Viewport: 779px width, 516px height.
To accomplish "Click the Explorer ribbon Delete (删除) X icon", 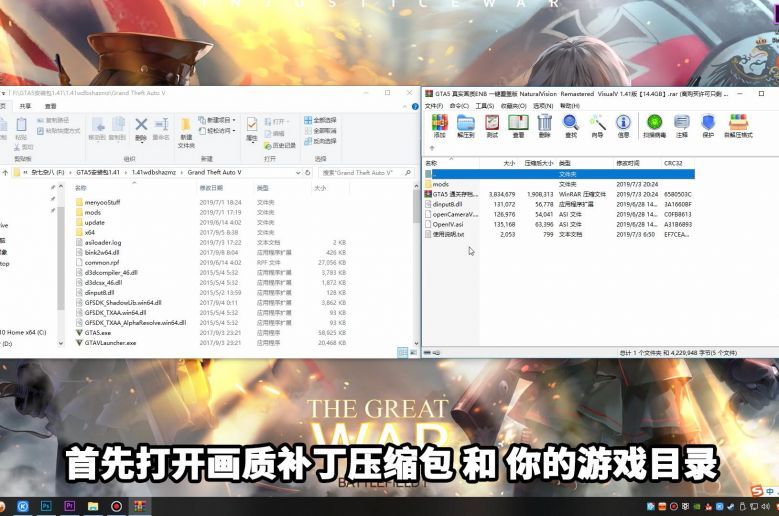I will point(141,128).
